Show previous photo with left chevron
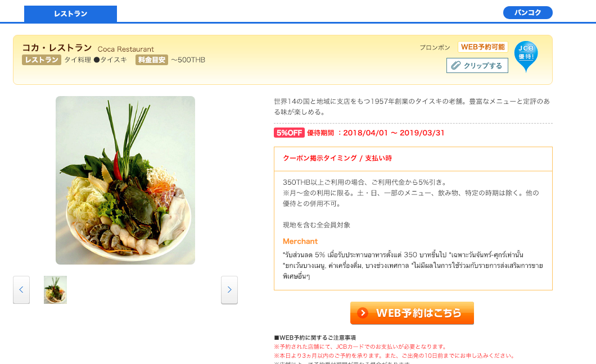 coord(21,290)
